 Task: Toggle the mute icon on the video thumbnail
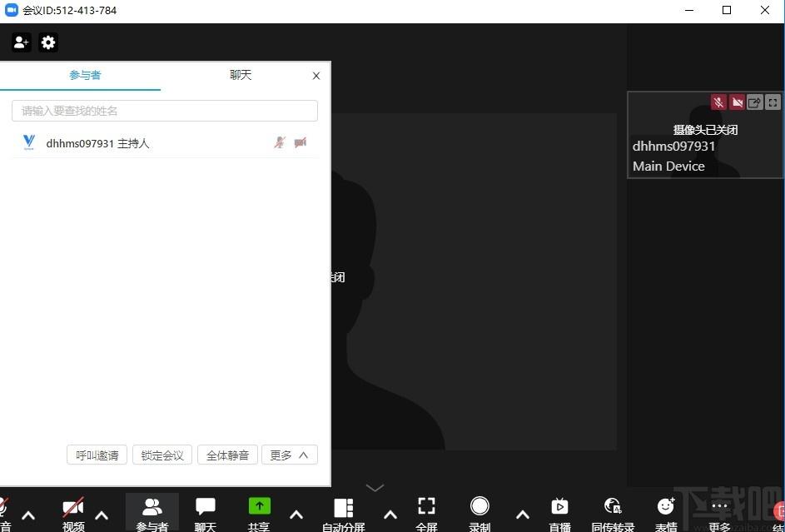(718, 102)
